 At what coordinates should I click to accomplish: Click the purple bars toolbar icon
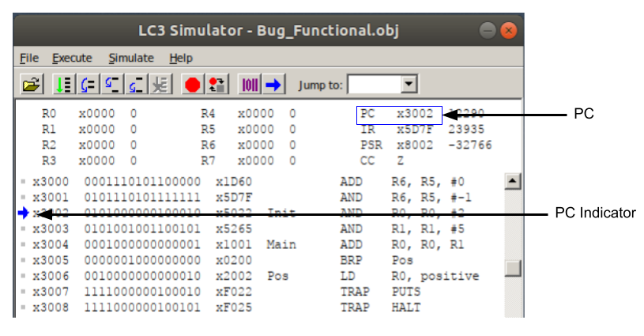click(250, 85)
